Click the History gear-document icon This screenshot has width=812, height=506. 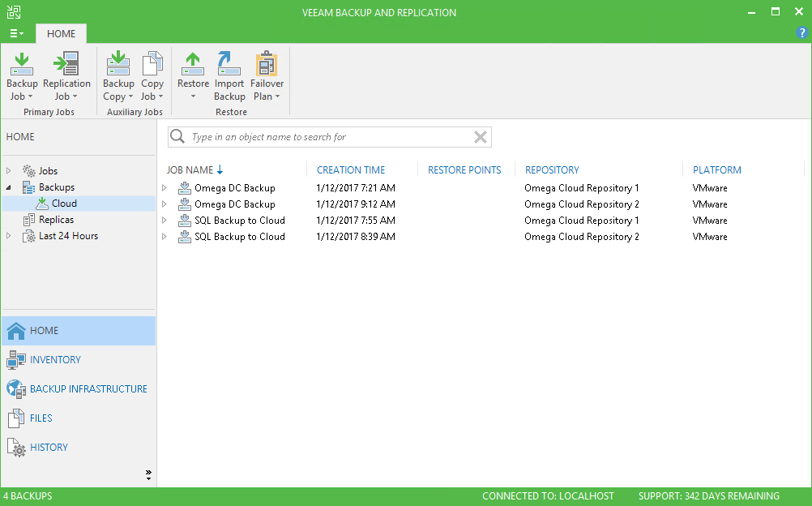tap(16, 448)
